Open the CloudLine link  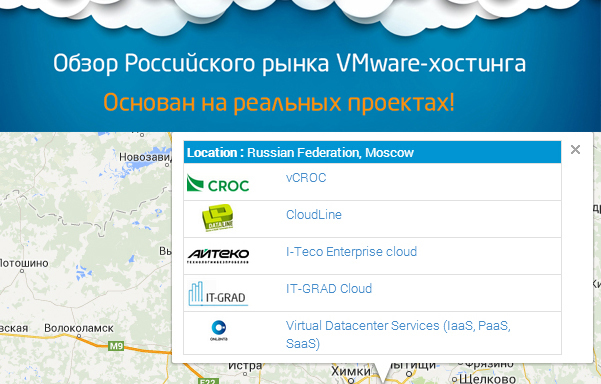[314, 215]
